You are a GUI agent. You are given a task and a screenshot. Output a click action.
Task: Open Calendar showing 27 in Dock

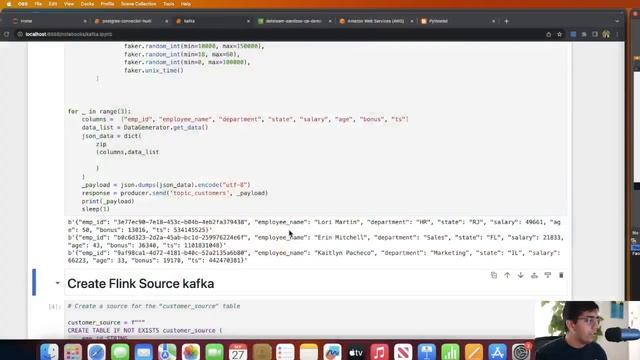238,352
